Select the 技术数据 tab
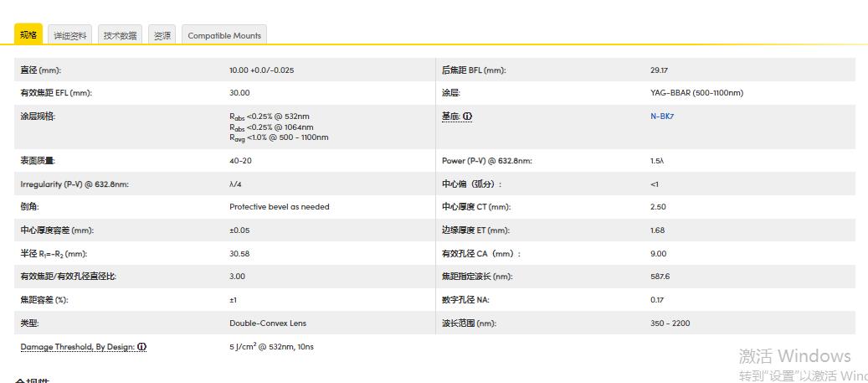868x383 pixels. coord(120,35)
